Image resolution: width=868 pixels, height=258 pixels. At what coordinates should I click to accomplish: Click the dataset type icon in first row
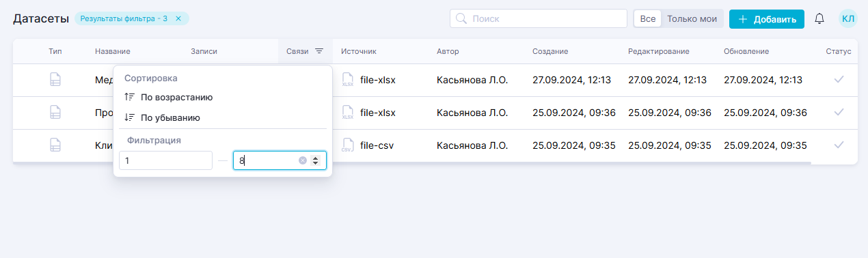(x=55, y=80)
